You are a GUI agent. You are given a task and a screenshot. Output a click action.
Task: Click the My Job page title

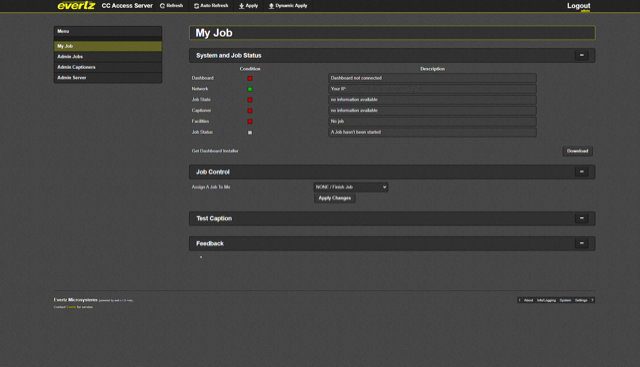pyautogui.click(x=214, y=33)
